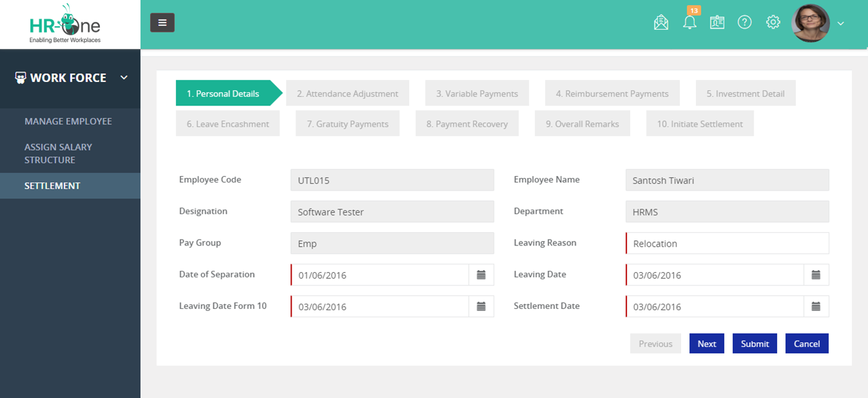This screenshot has height=398, width=868.
Task: Click the help question mark icon
Action: pos(745,22)
